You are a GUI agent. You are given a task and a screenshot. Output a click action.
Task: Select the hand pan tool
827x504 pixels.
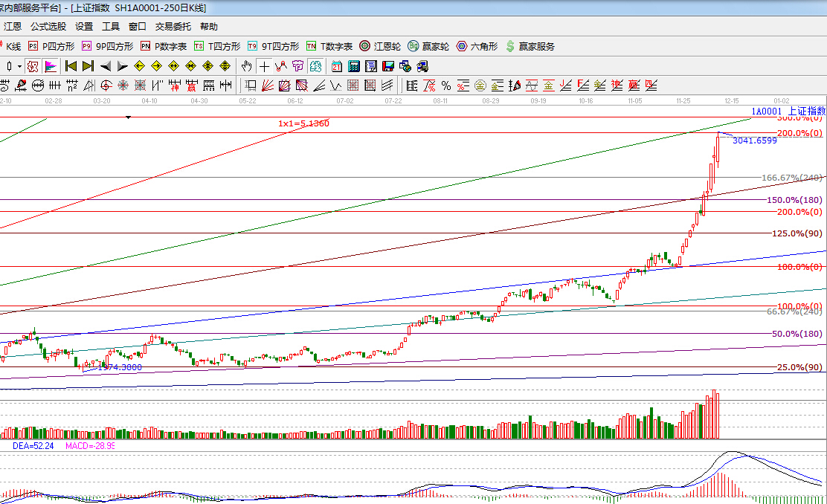246,66
